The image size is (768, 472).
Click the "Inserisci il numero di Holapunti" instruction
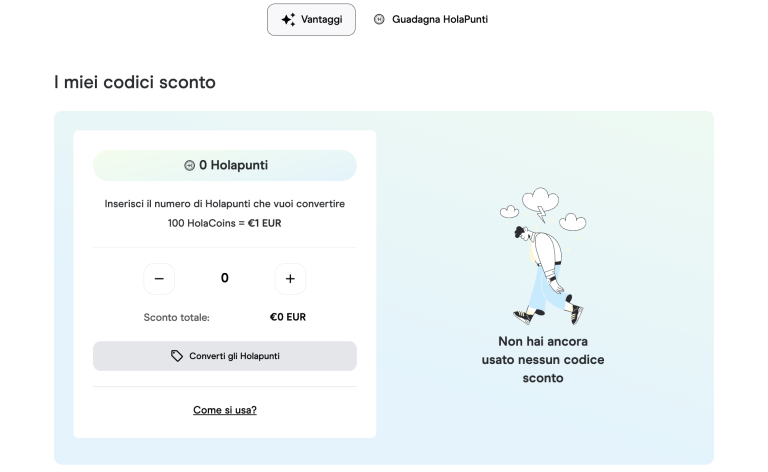[225, 204]
